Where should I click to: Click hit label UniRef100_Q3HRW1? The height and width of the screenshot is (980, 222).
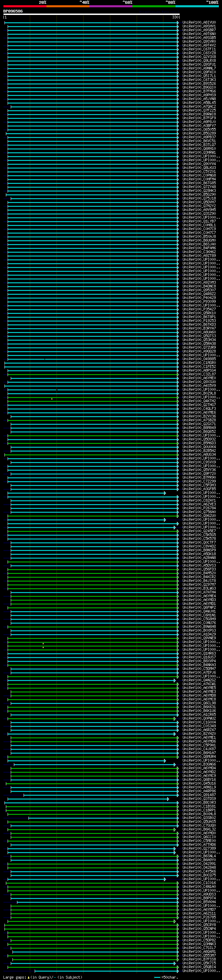pos(199,153)
